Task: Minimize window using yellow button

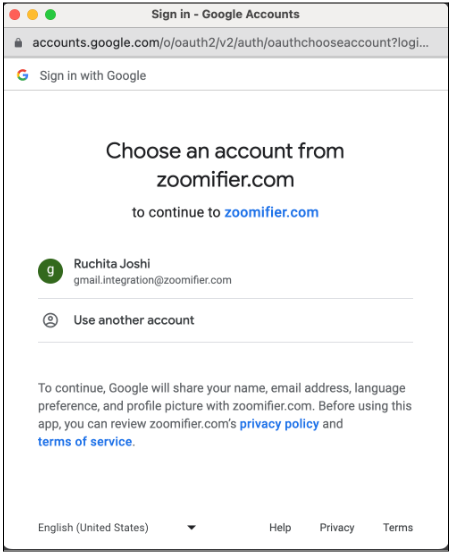Action: 32,14
